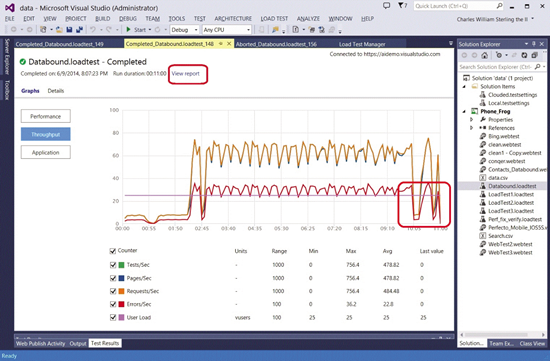The image size is (550, 361).
Task: Click the Visual Studio logo icon
Action: click(x=9, y=7)
